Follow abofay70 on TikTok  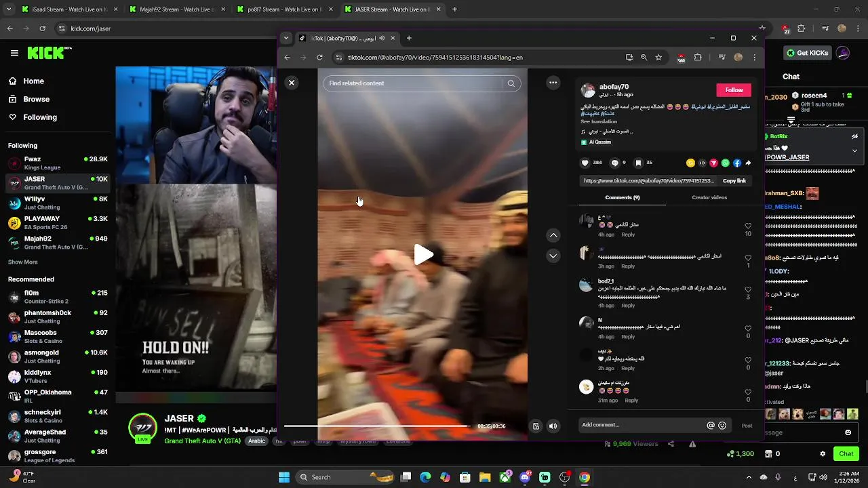pos(734,90)
